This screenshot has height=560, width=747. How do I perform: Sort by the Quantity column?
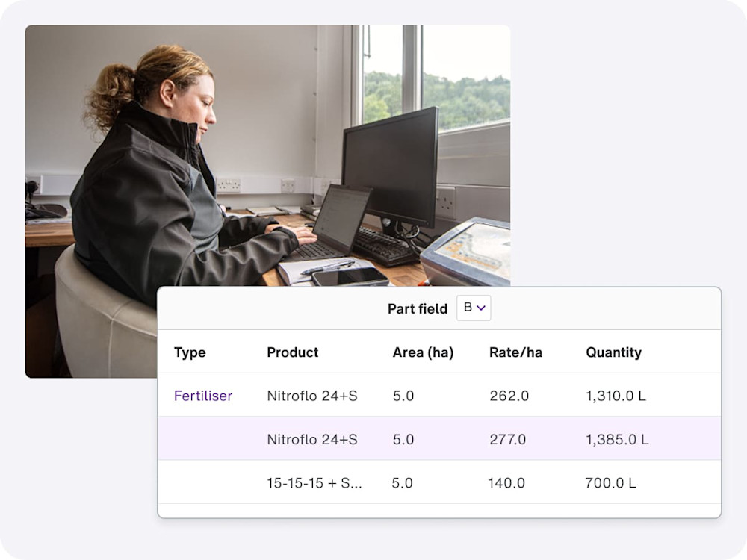(614, 352)
